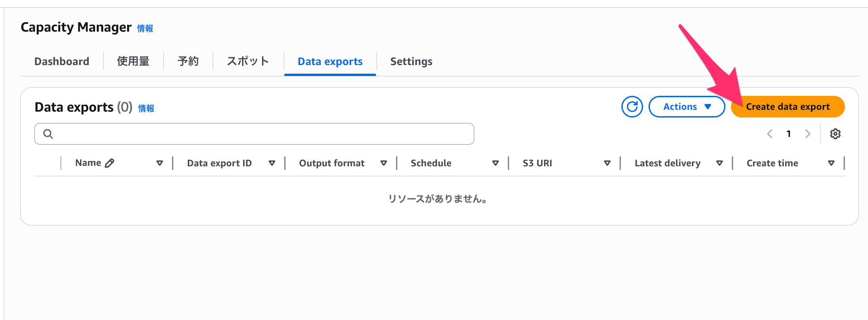Expand Output format column sort arrow
The width and height of the screenshot is (868, 320).
(383, 163)
